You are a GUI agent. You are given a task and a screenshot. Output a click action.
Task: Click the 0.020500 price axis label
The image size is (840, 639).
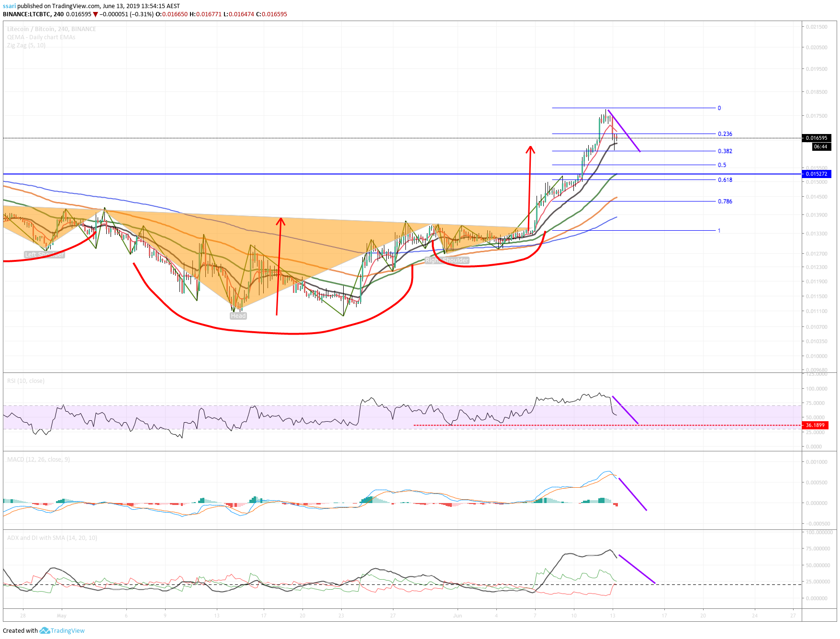click(x=817, y=47)
